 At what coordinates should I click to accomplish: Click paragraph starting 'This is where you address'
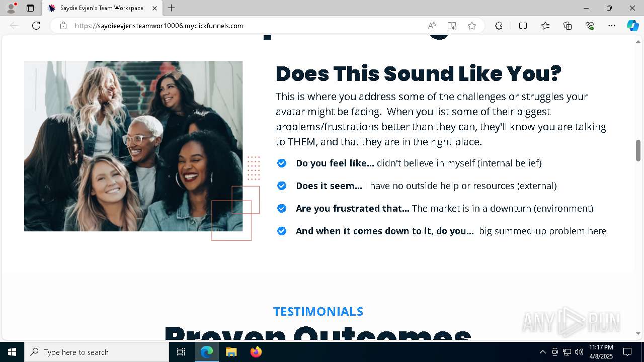tap(441, 119)
